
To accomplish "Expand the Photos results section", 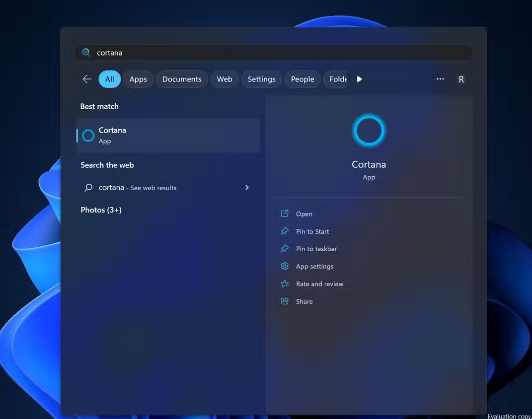I will click(x=101, y=209).
